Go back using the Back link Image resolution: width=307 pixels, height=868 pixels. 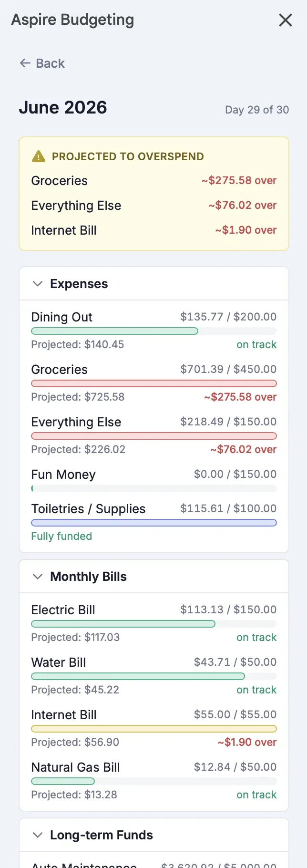coord(42,63)
